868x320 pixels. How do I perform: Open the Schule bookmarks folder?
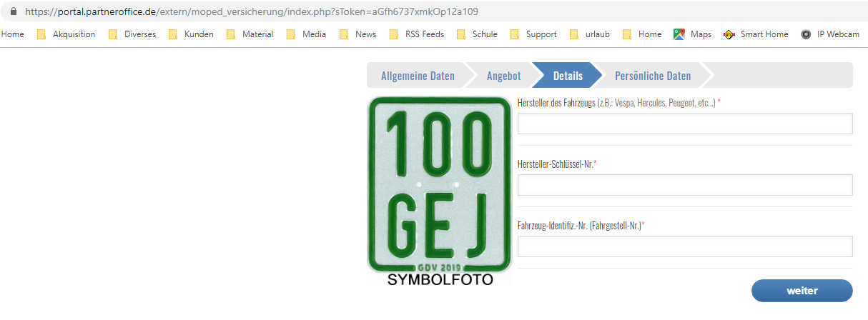(477, 34)
